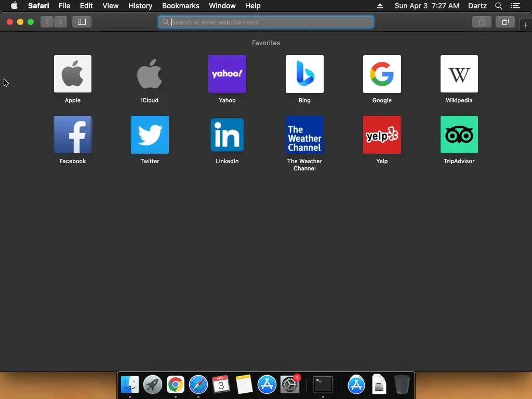Viewport: 532px width, 399px height.
Task: Open the Edit menu
Action: [86, 6]
